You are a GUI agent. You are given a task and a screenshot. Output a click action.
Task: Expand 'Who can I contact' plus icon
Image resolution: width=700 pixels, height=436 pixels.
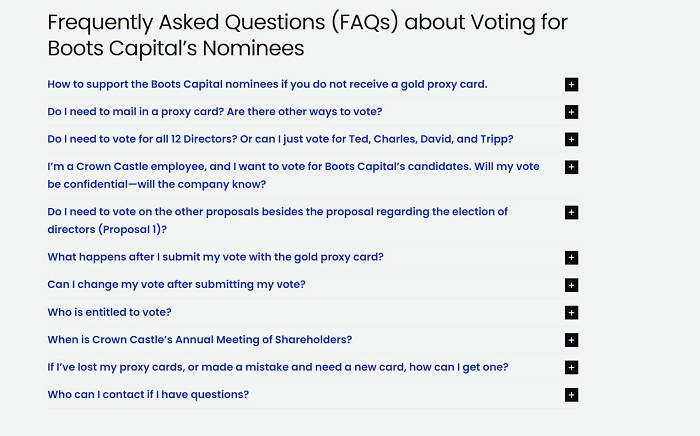[571, 395]
